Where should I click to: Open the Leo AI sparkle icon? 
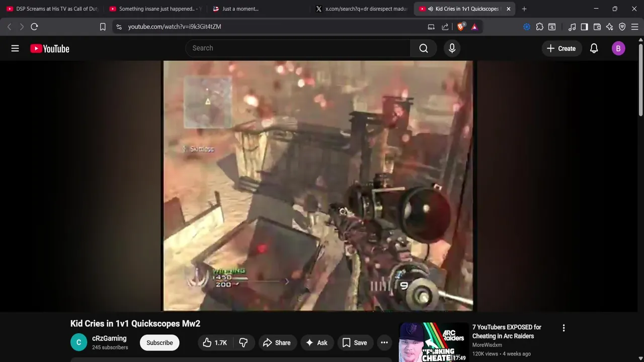pos(610,27)
